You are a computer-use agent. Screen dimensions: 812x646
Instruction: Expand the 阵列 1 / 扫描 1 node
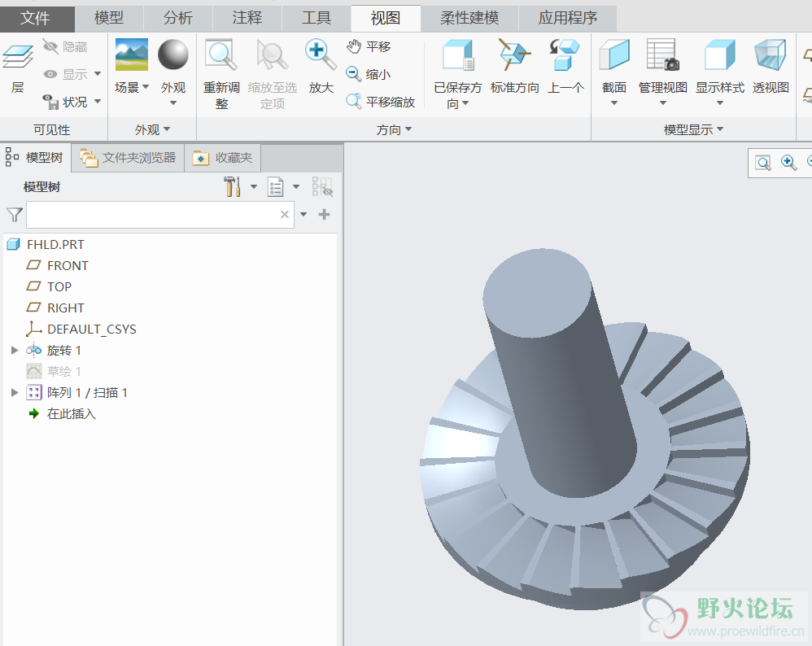[15, 393]
